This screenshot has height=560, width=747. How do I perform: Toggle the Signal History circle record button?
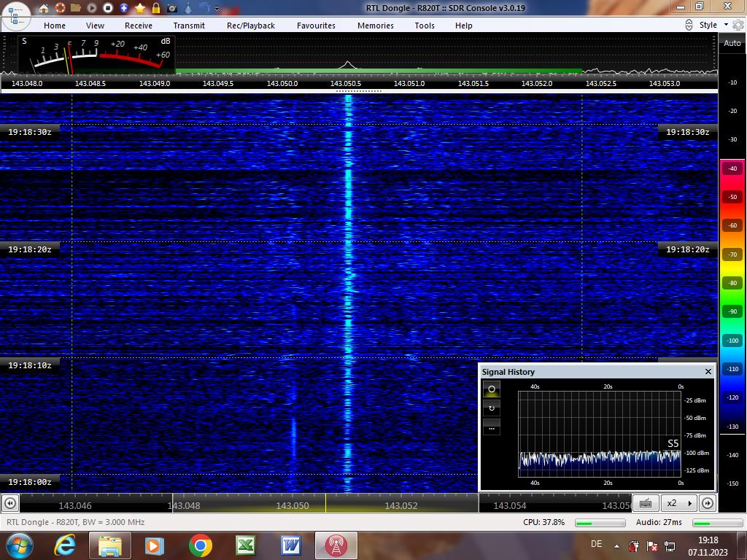pos(492,389)
